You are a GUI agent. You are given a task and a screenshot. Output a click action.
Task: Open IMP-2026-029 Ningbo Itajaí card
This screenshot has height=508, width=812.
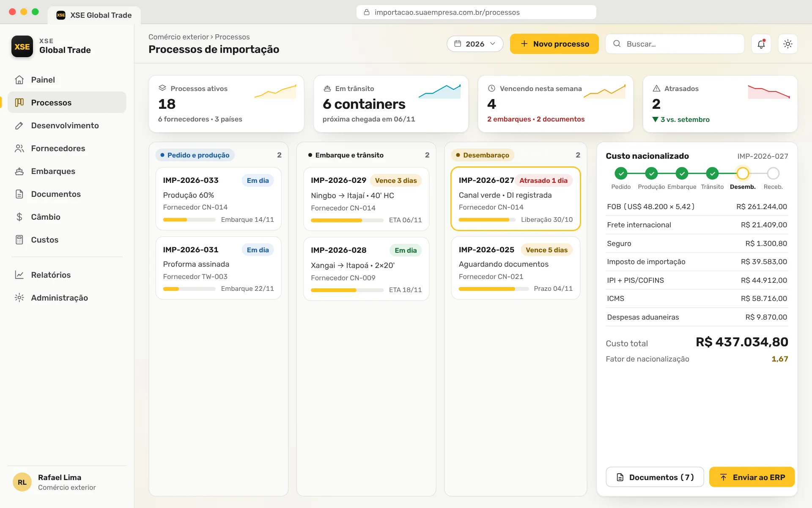coord(366,199)
